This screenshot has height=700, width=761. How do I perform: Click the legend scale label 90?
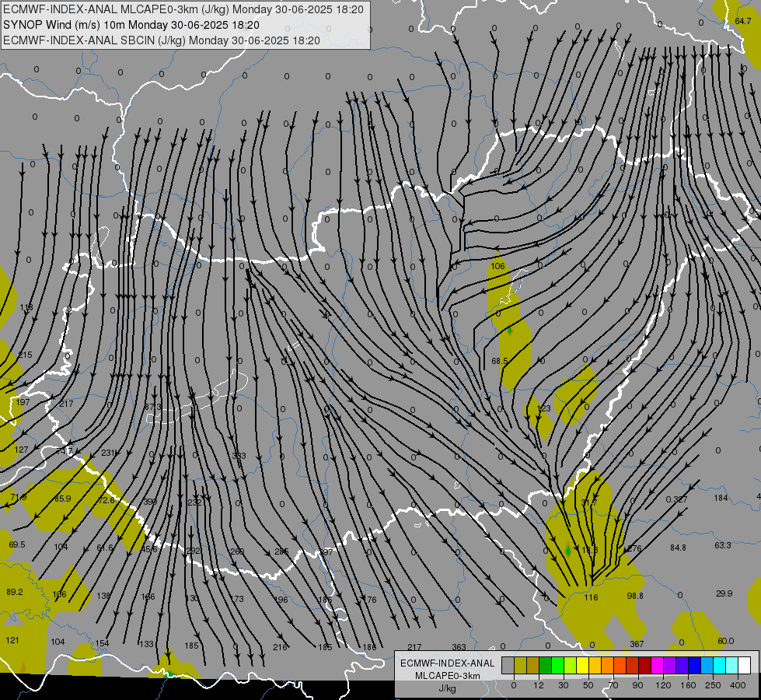click(x=637, y=685)
